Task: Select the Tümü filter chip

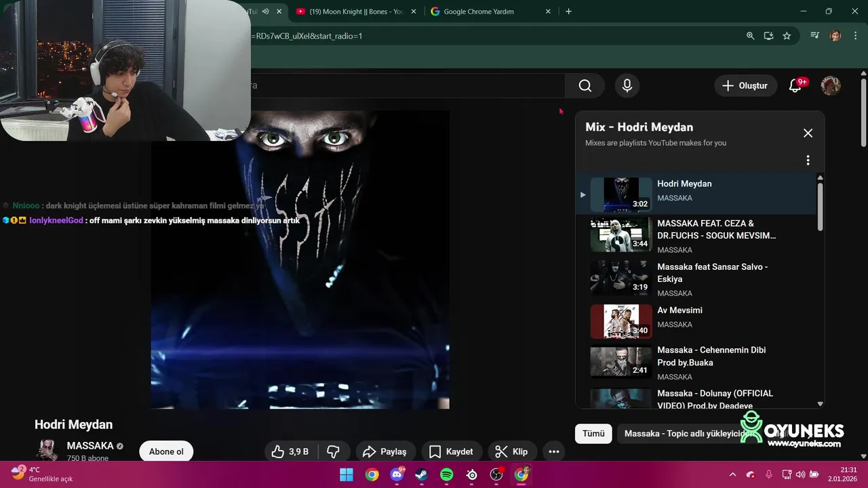Action: tap(593, 434)
